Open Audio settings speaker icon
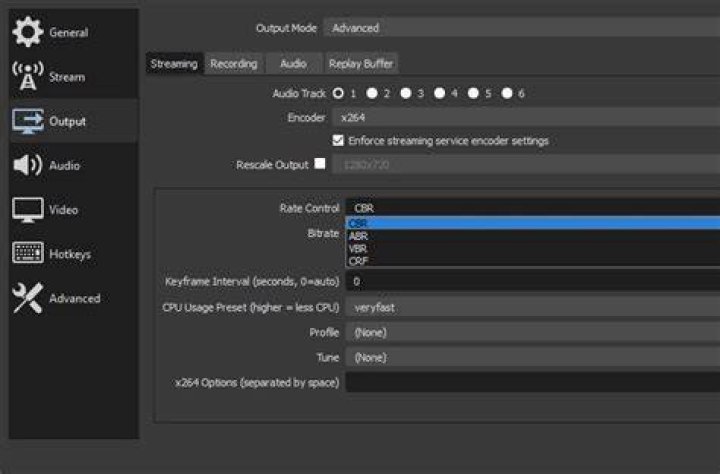This screenshot has height=474, width=720. [28, 165]
